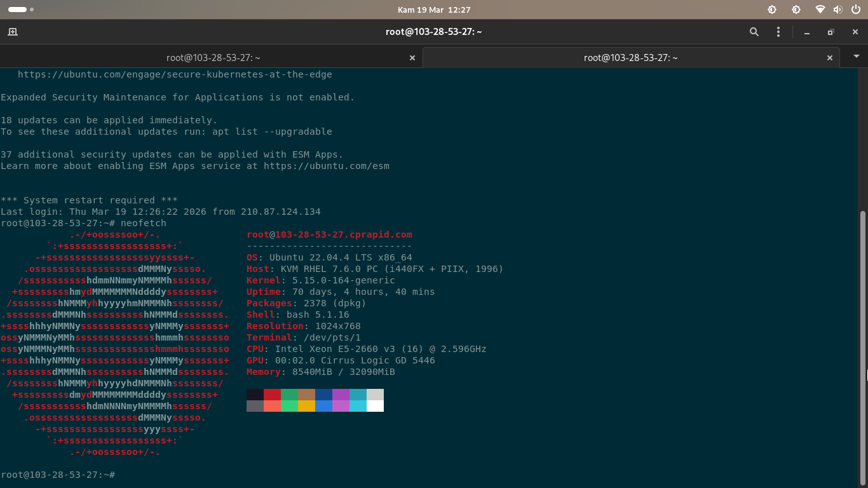The height and width of the screenshot is (488, 868).
Task: Open the clock showing Kam 19 Mar 12:27
Action: click(434, 10)
